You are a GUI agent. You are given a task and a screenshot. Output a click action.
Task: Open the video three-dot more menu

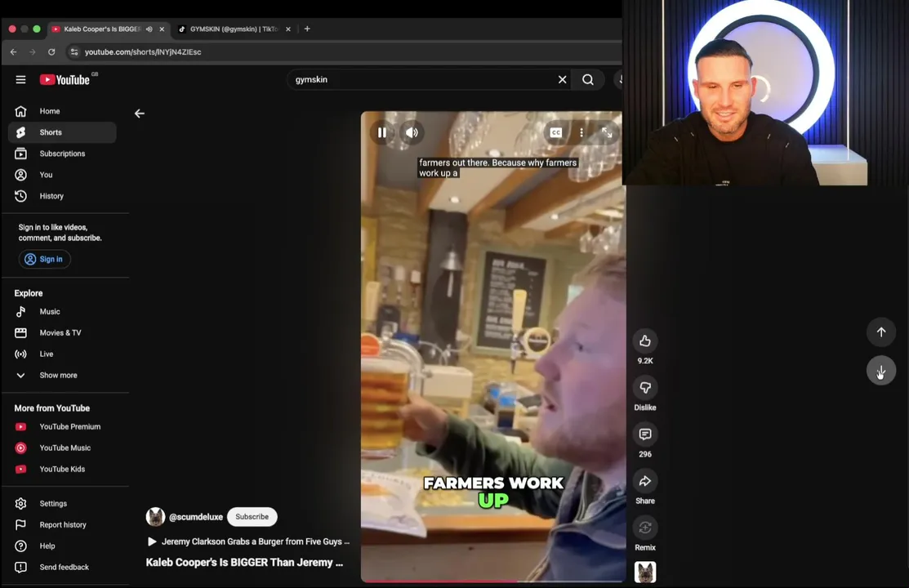click(x=581, y=132)
